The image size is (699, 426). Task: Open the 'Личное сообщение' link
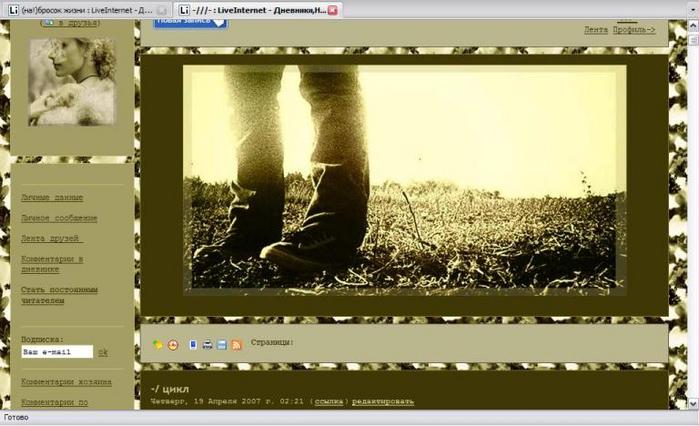pyautogui.click(x=59, y=218)
